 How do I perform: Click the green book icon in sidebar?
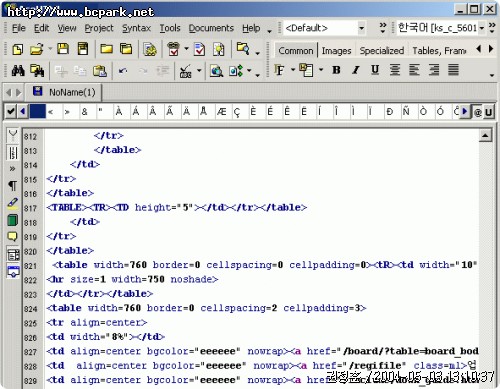[x=13, y=220]
